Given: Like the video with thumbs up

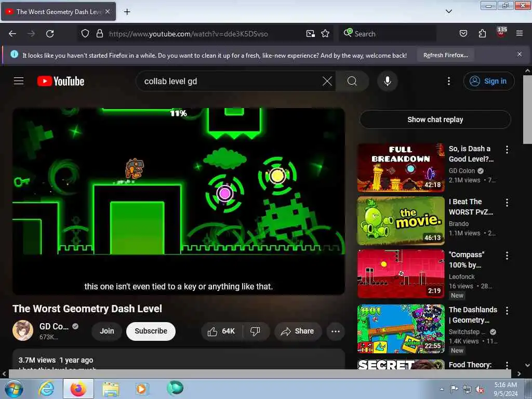Looking at the screenshot, I should [221, 331].
